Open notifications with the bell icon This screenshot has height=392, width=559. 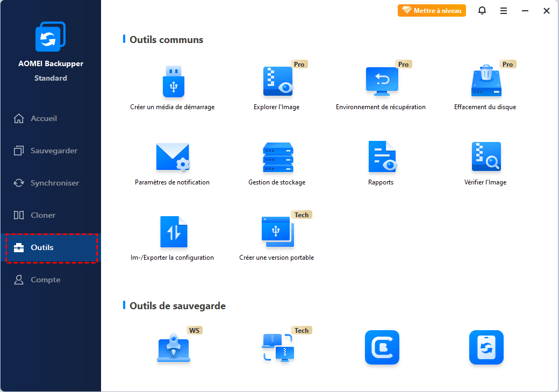tap(482, 11)
